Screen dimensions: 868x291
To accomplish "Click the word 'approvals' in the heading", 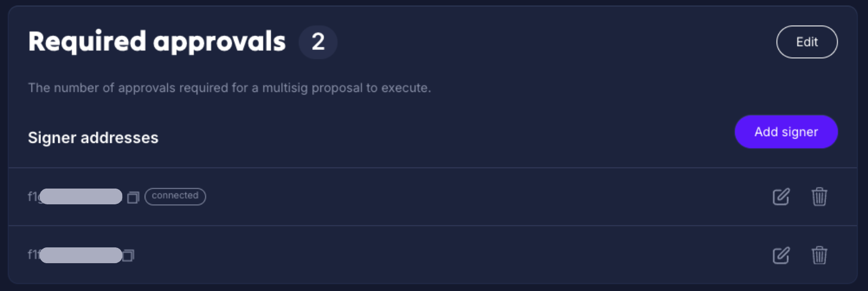I will 219,42.
